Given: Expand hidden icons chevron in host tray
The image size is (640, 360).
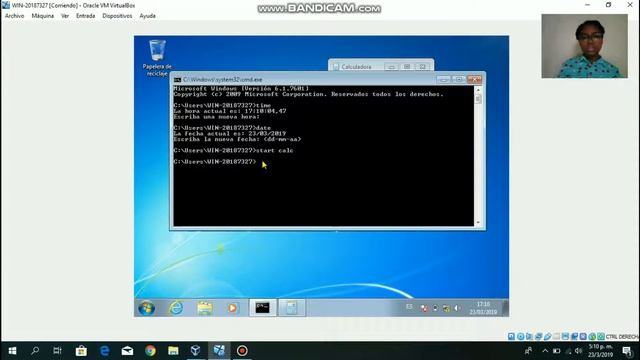Looking at the screenshot, I should (x=545, y=351).
